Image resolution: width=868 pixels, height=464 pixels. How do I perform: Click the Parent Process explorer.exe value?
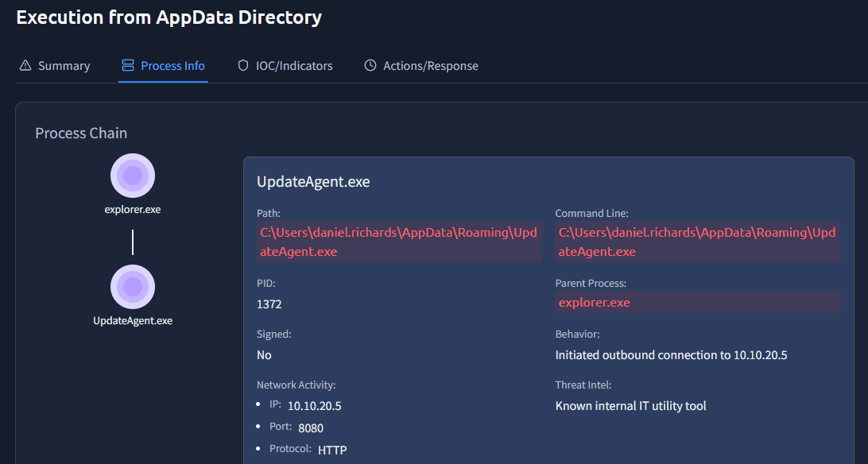(x=594, y=303)
